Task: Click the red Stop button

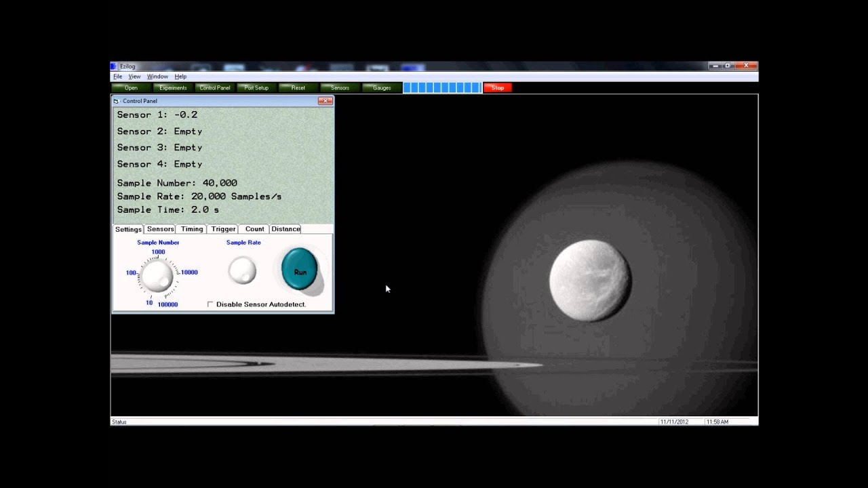Action: tap(498, 87)
